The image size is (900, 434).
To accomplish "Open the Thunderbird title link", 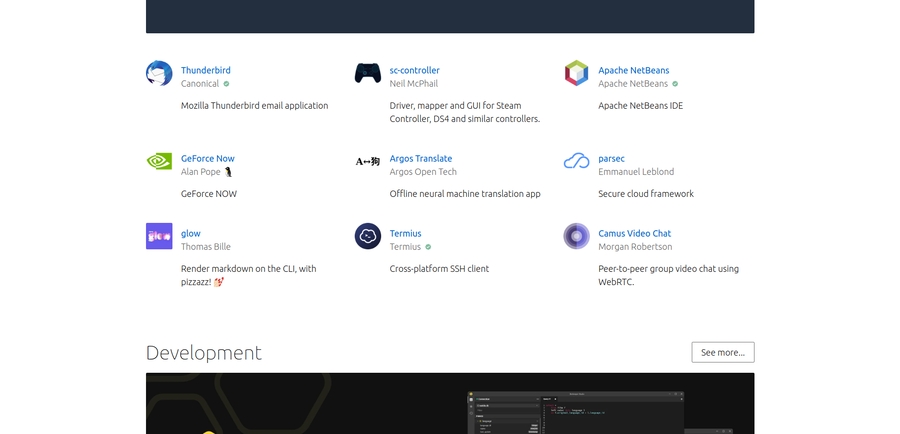I will point(205,70).
